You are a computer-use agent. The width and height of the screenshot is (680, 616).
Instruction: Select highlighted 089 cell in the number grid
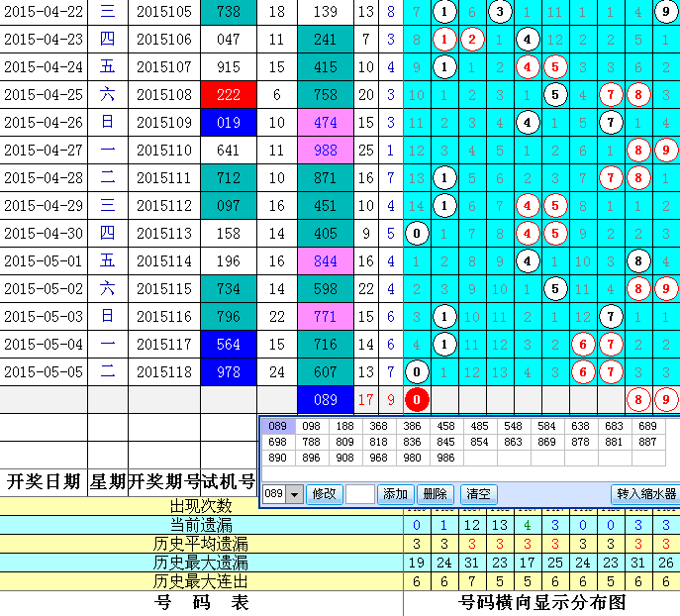[x=277, y=426]
